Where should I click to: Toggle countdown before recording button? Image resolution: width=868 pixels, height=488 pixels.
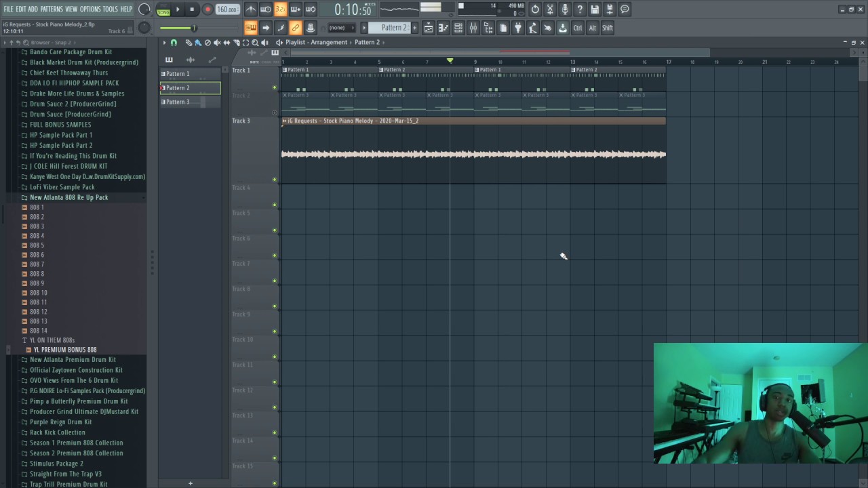click(x=281, y=9)
